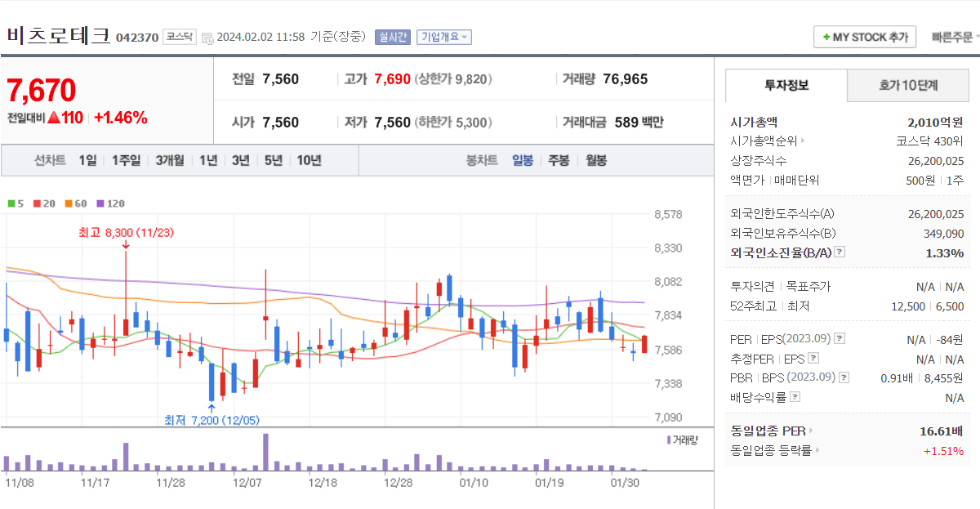
Task: Select the 10년 line chart period
Action: (x=309, y=160)
